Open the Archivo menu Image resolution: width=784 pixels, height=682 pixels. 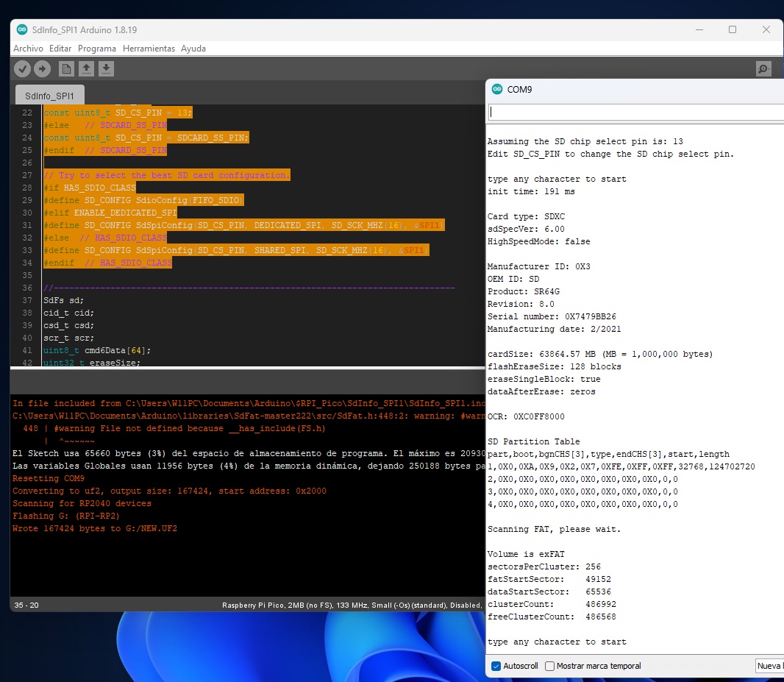point(28,49)
